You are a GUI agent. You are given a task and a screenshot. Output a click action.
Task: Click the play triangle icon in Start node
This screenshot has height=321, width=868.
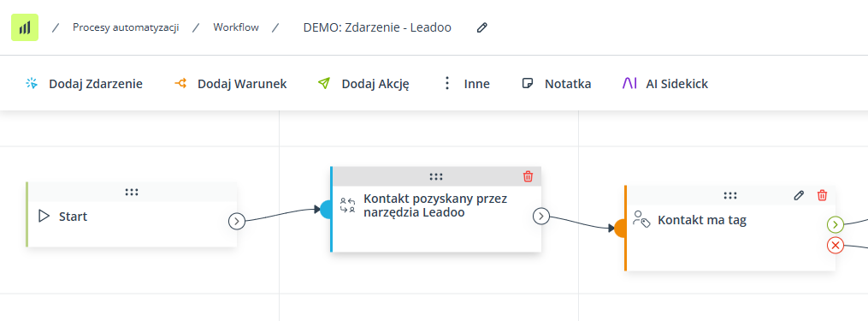pyautogui.click(x=44, y=217)
